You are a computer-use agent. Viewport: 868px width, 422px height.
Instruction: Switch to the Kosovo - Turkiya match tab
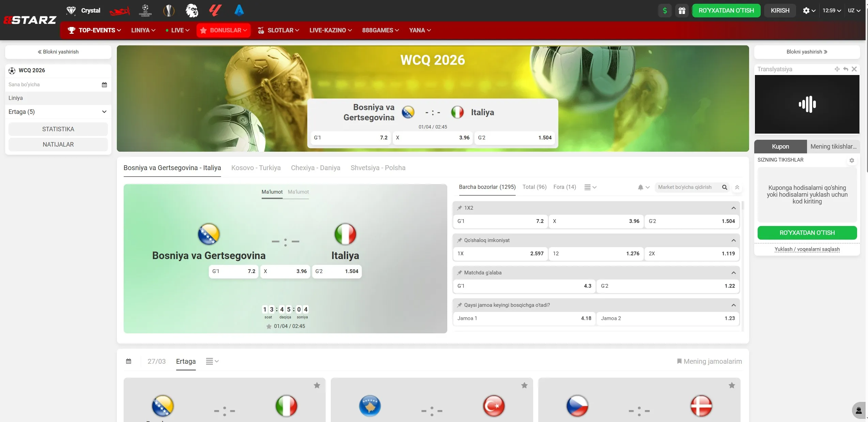click(x=256, y=168)
